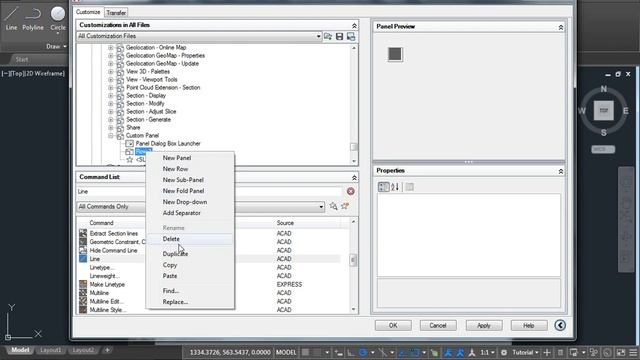640x360 pixels.
Task: Choose New Panel from context menu
Action: point(177,158)
